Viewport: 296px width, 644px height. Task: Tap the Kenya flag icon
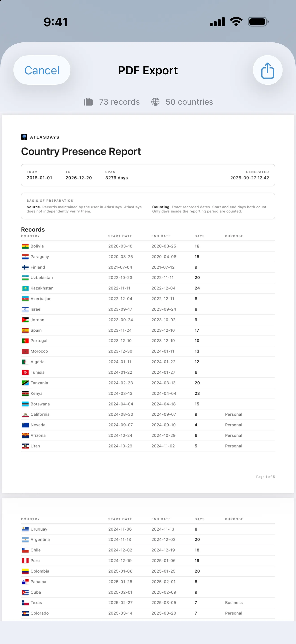pos(25,393)
